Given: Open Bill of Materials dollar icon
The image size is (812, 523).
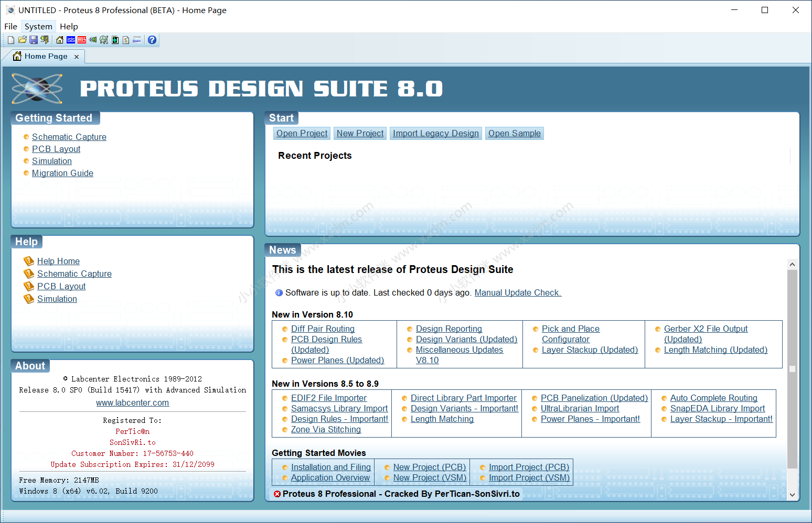Looking at the screenshot, I should (x=126, y=40).
